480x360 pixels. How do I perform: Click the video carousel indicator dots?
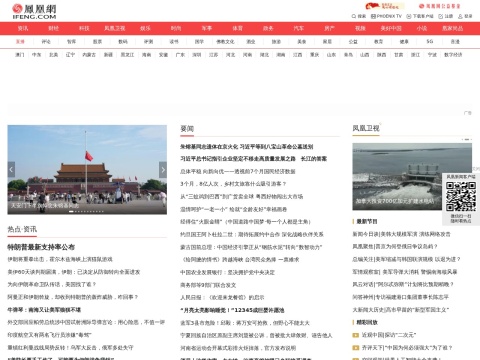click(x=467, y=139)
